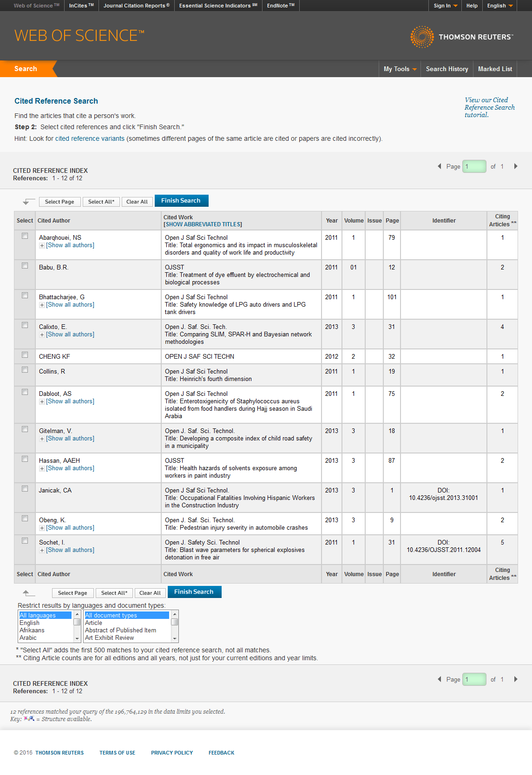Select Abstract of Published Item type
The height and width of the screenshot is (775, 532).
(x=127, y=630)
